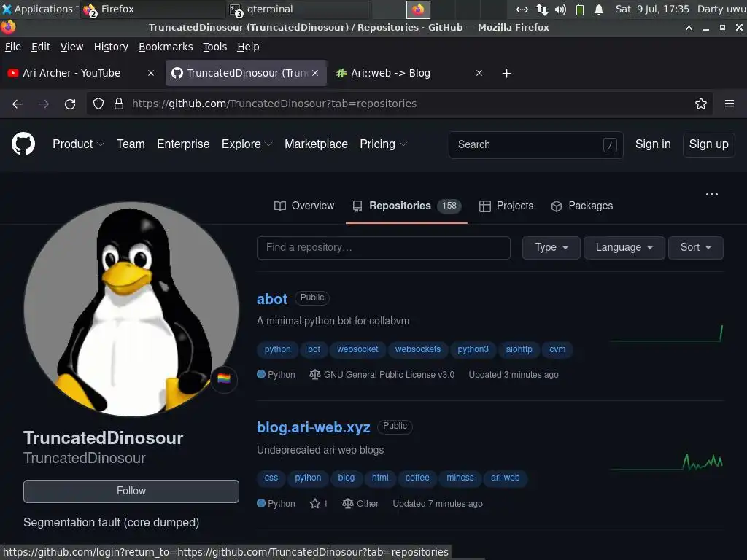Open the View menu
Screen dimensions: 747x560
click(72, 47)
